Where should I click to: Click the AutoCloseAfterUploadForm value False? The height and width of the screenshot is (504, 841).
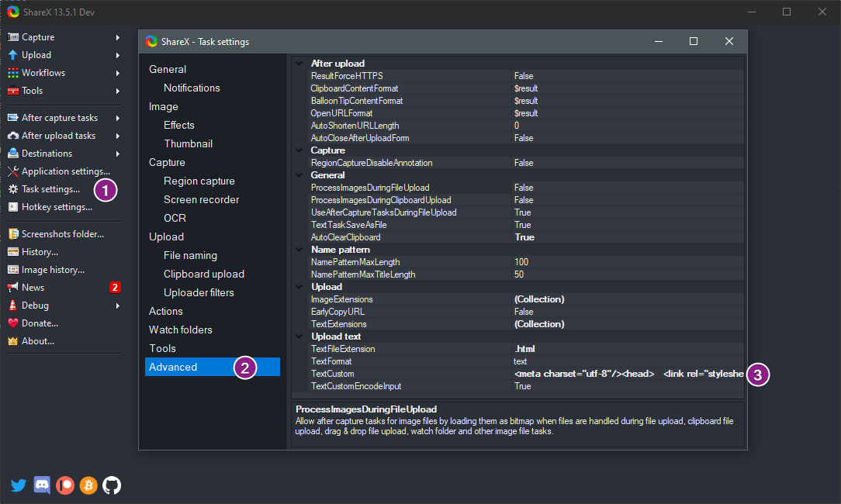point(524,138)
